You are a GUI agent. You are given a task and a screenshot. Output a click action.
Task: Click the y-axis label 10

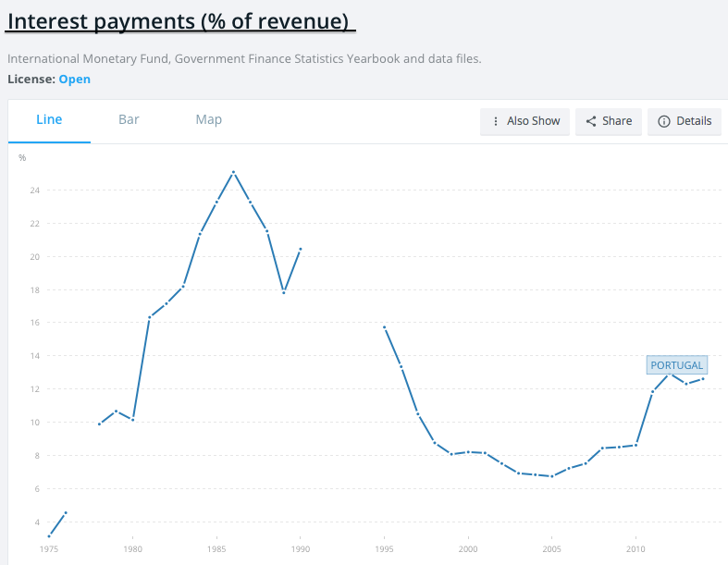(x=35, y=423)
